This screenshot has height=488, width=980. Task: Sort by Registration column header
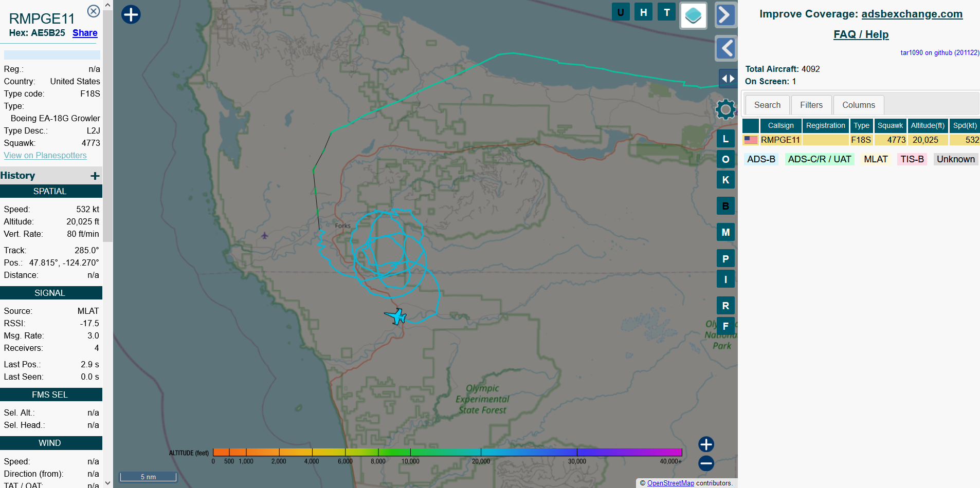click(825, 125)
